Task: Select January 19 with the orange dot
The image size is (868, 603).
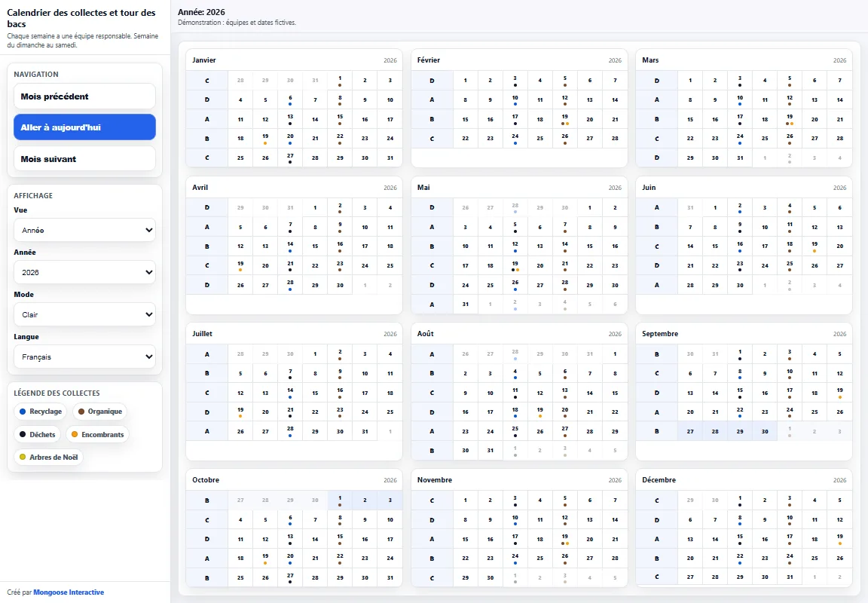Action: pyautogui.click(x=265, y=139)
